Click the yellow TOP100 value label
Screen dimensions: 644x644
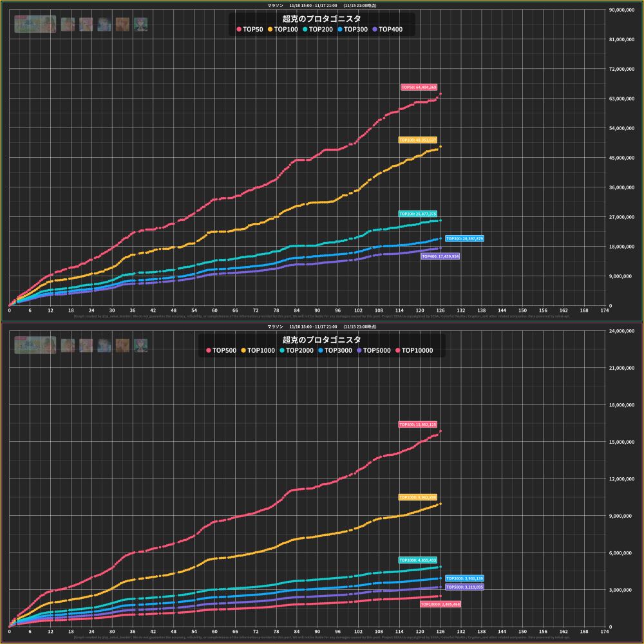tap(418, 140)
